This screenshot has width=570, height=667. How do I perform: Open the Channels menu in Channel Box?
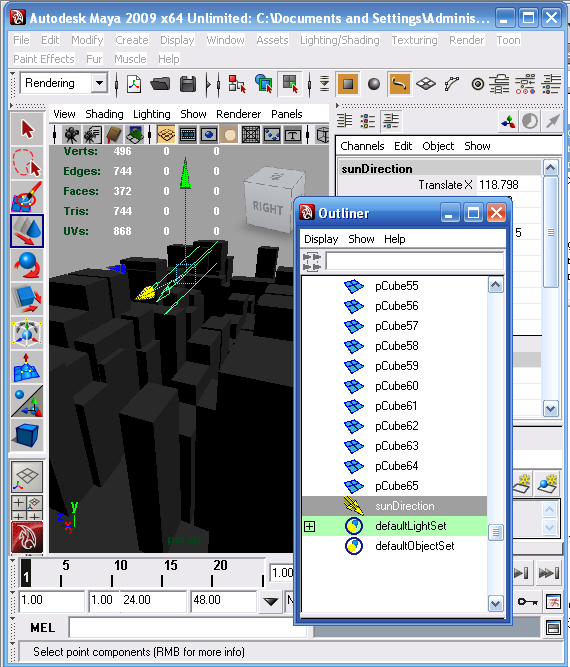click(x=362, y=146)
